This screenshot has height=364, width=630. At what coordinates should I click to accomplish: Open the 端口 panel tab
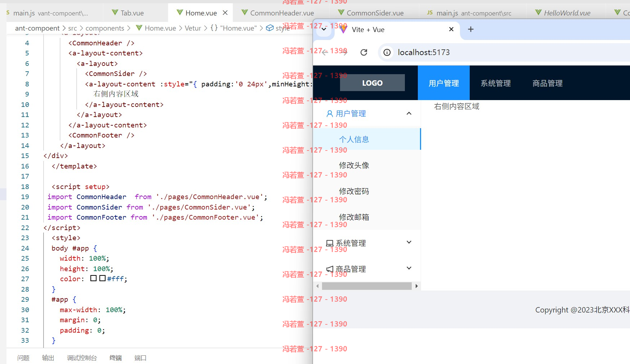(140, 358)
